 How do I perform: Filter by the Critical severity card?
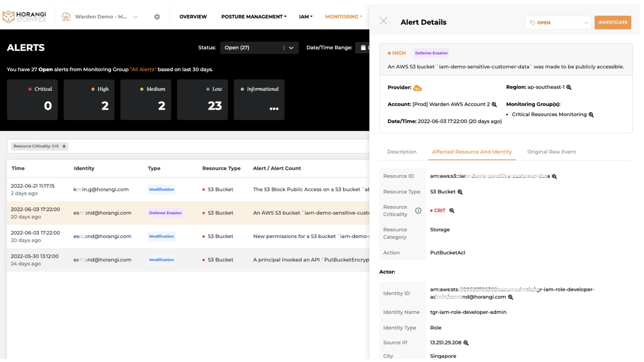[x=32, y=100]
